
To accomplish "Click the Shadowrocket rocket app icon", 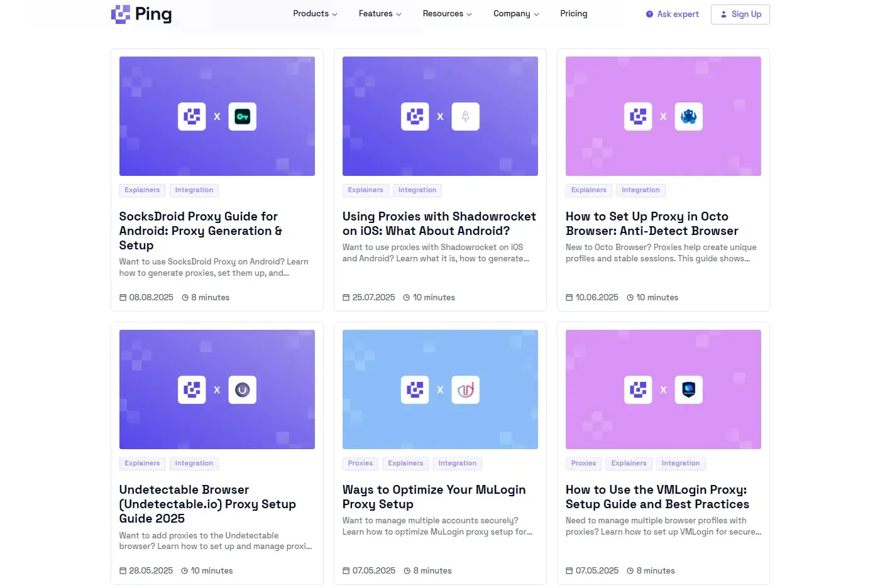I will (x=465, y=116).
